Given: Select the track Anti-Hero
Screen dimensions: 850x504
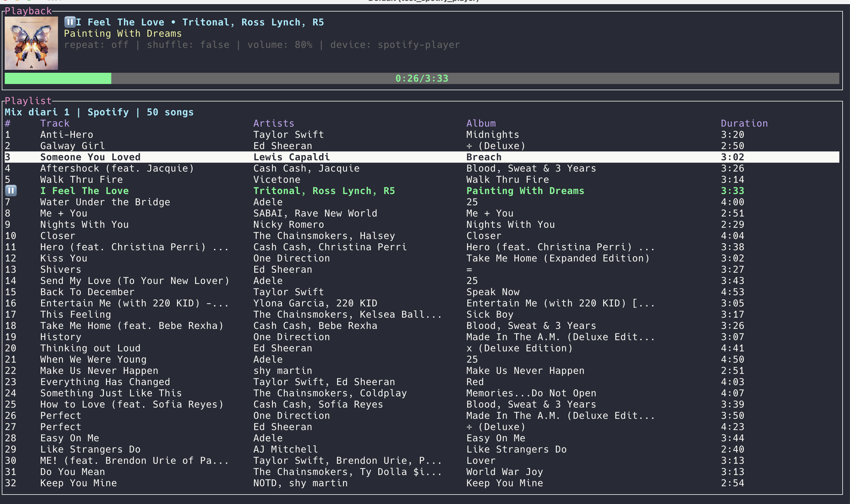Looking at the screenshot, I should (67, 135).
